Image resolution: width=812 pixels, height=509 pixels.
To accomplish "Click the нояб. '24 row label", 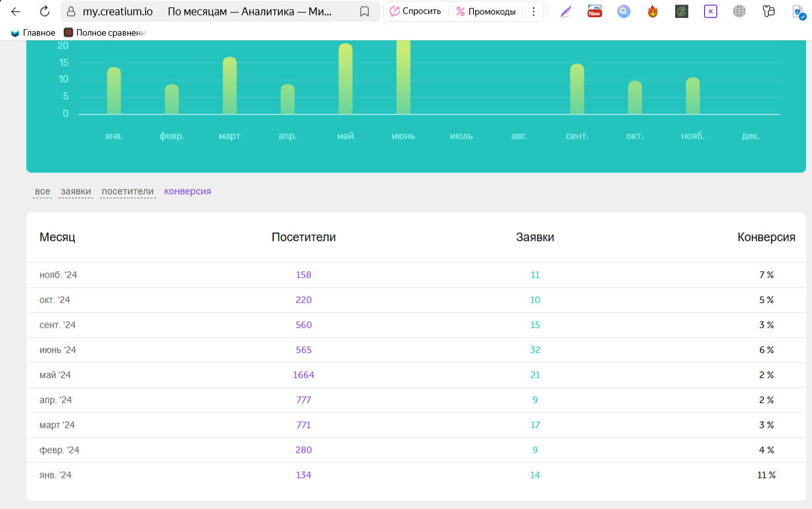I will [59, 275].
